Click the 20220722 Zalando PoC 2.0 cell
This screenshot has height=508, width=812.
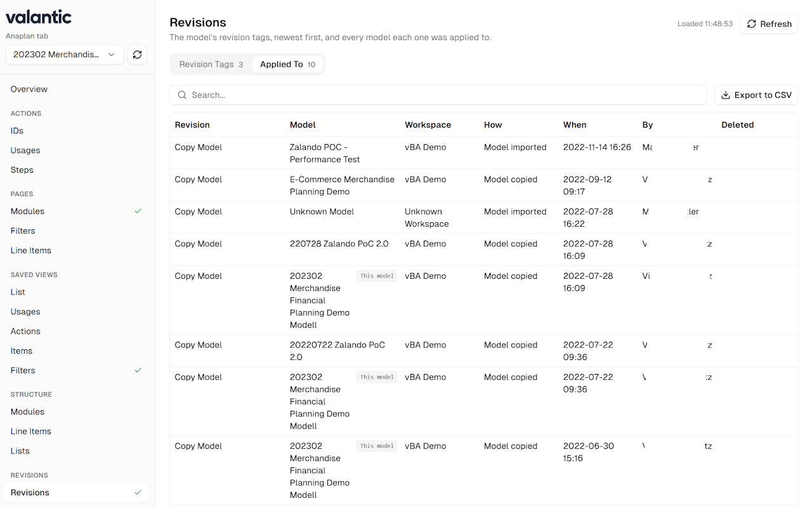click(x=337, y=351)
